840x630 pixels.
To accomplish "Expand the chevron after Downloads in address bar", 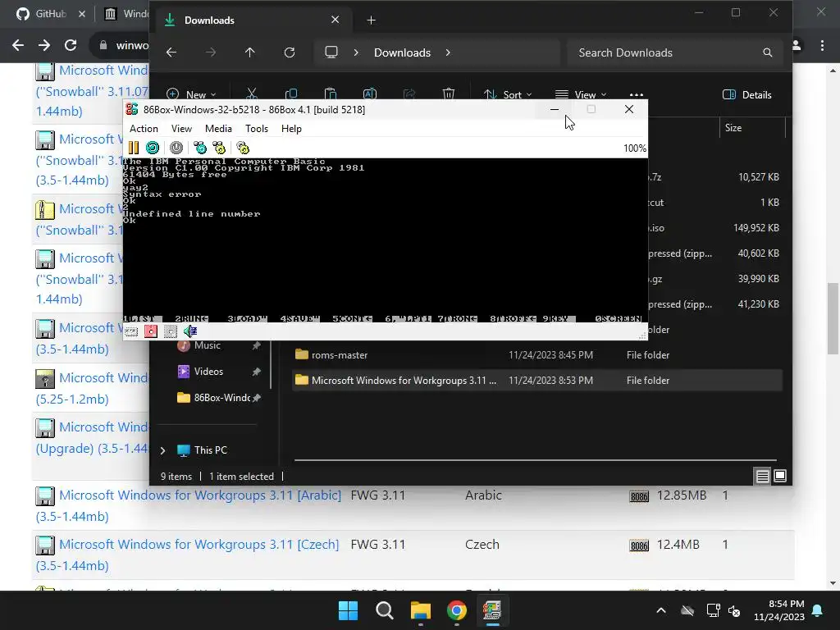I will 448,52.
